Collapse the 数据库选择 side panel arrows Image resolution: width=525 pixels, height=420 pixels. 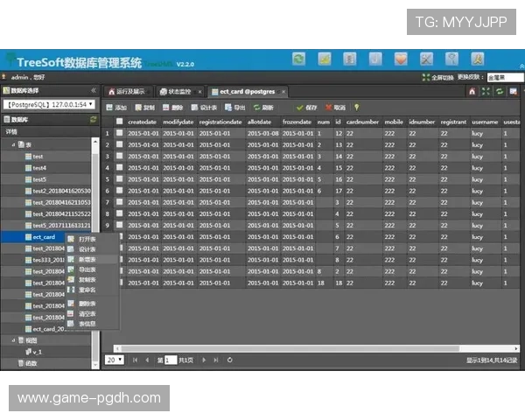pyautogui.click(x=94, y=90)
